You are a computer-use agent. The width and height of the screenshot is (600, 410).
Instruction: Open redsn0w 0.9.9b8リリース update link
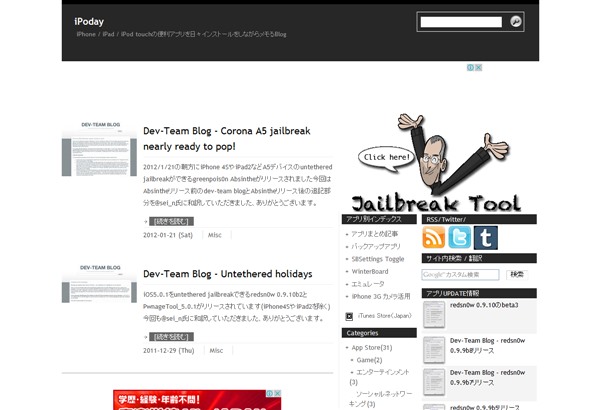tap(487, 345)
